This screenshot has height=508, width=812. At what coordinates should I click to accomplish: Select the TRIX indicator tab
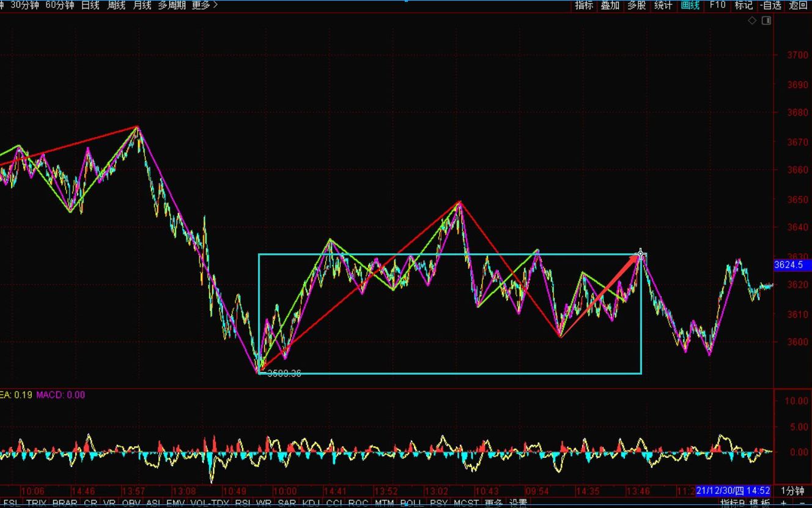pos(36,503)
